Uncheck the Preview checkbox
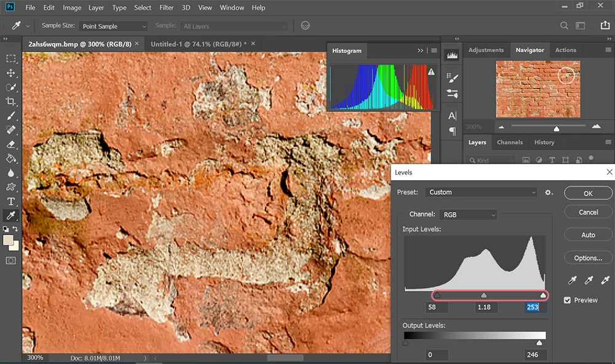Viewport: 615px width, 364px height. click(x=568, y=300)
